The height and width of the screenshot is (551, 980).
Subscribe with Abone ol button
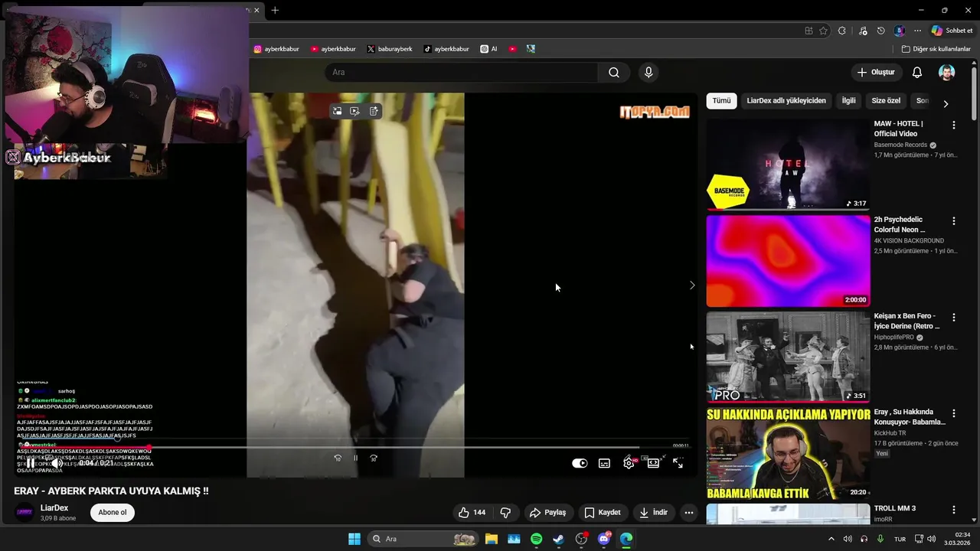point(113,513)
